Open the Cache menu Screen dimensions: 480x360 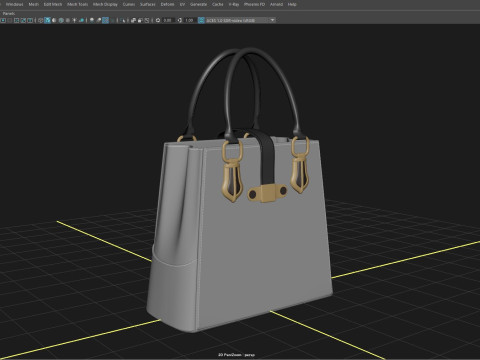pyautogui.click(x=218, y=4)
